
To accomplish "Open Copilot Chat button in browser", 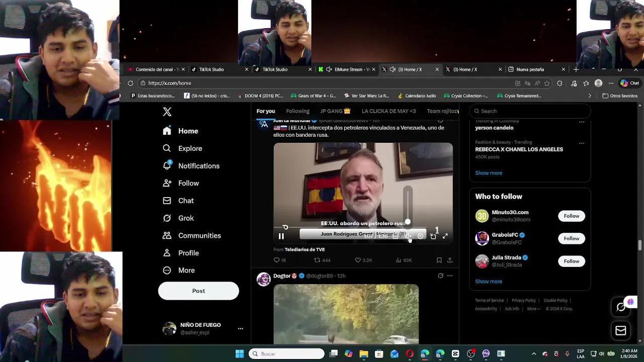I will coord(629,83).
